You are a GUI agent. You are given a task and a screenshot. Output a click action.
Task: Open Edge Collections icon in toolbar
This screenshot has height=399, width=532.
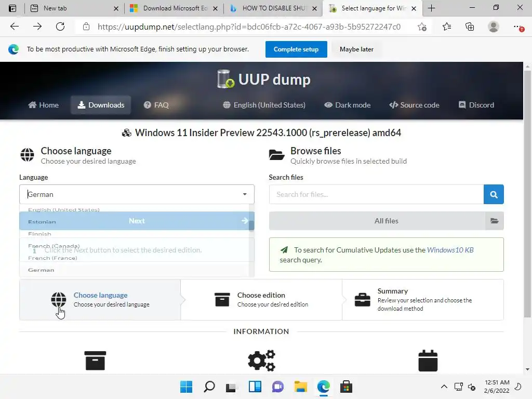pyautogui.click(x=470, y=26)
